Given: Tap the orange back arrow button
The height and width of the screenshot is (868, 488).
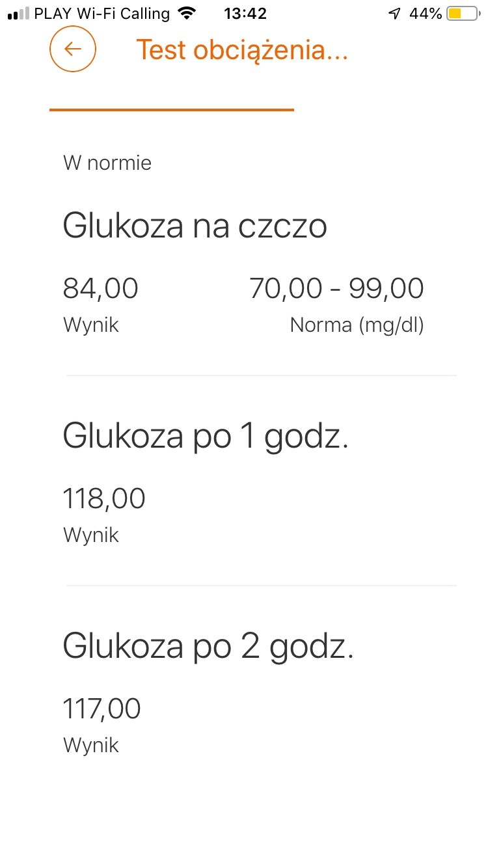Looking at the screenshot, I should (73, 49).
